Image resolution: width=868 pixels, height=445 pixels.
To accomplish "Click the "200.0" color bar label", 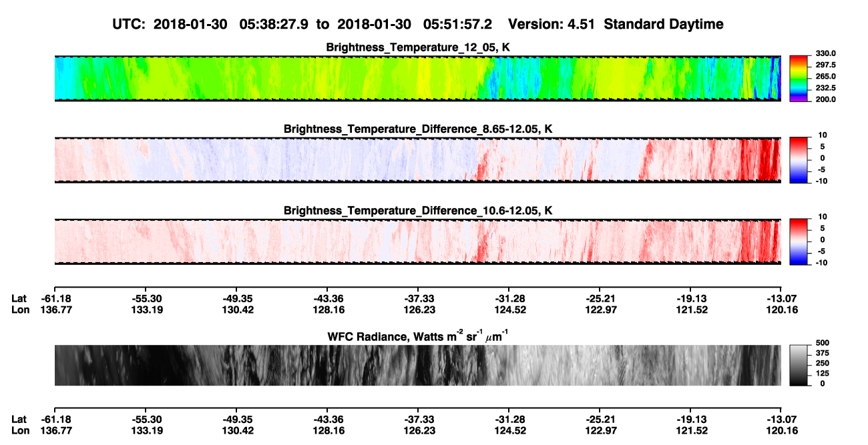I will point(826,99).
